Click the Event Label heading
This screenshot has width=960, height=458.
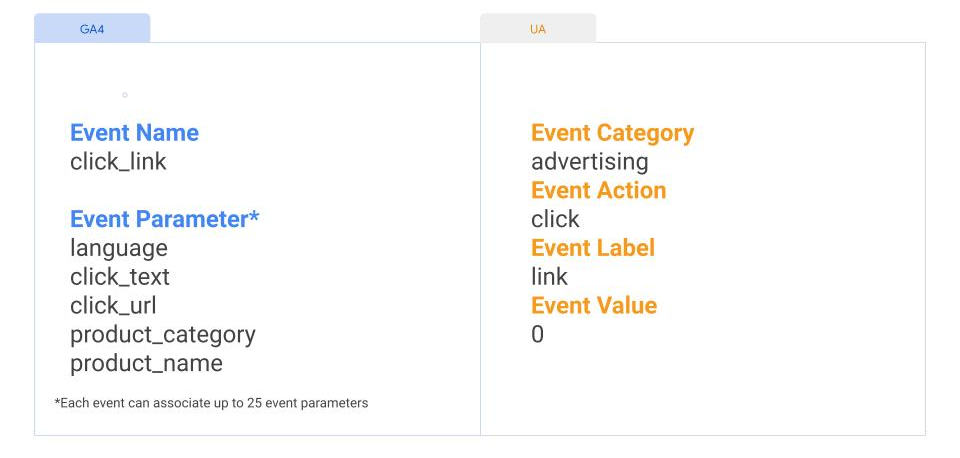(x=593, y=248)
